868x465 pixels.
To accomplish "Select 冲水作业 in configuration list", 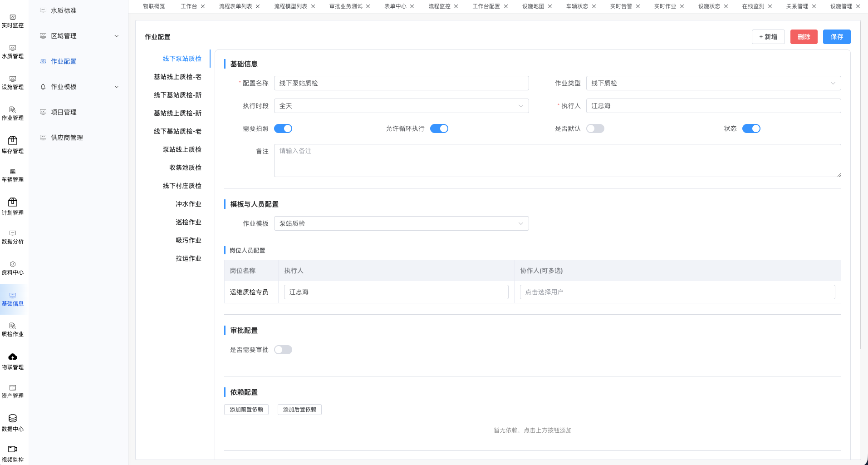I will (x=188, y=204).
